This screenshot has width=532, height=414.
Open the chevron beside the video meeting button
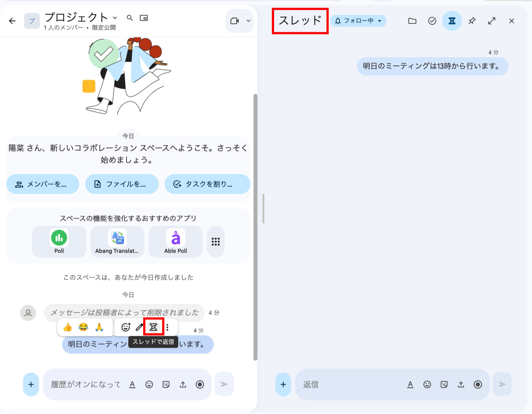[248, 21]
